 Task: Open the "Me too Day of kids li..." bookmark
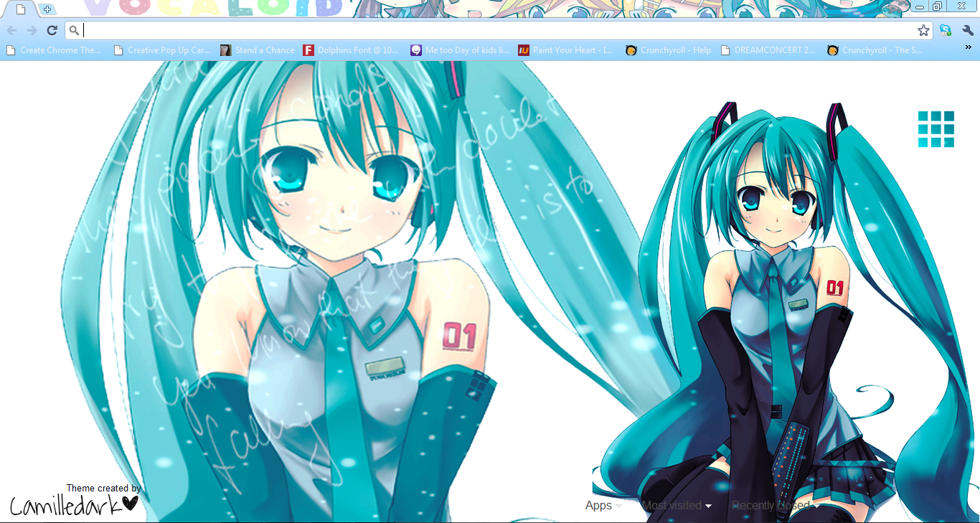[460, 50]
